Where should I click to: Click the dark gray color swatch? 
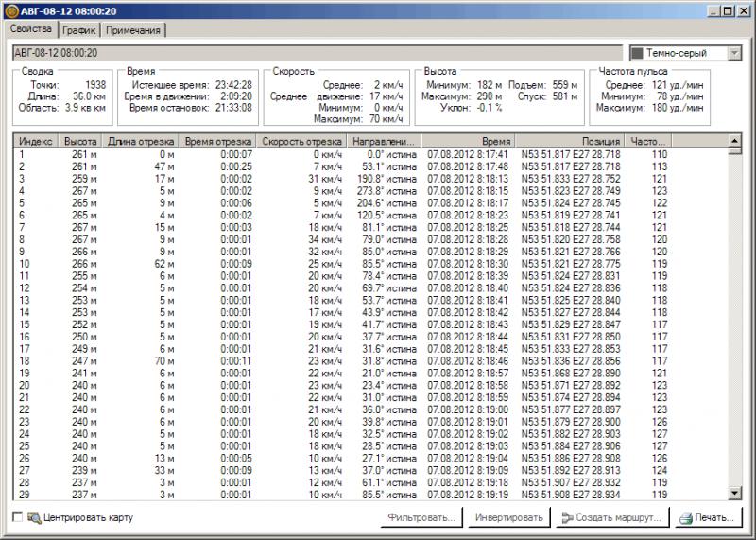(x=637, y=53)
